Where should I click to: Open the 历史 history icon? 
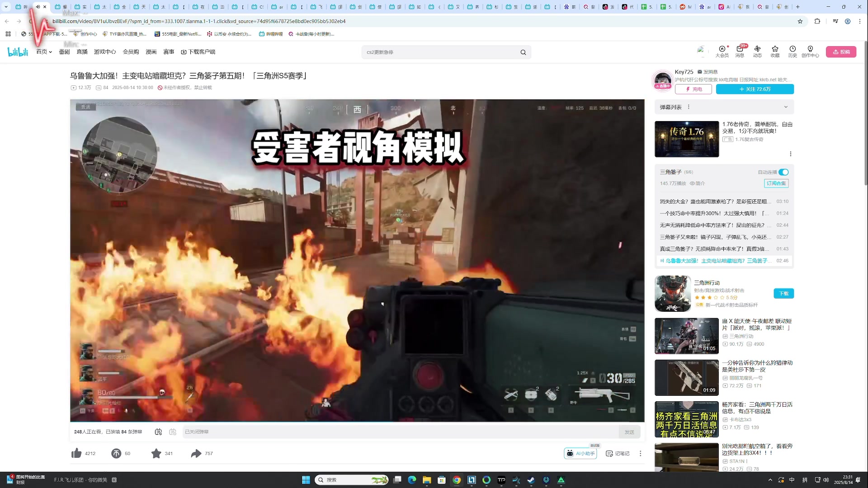coord(793,52)
